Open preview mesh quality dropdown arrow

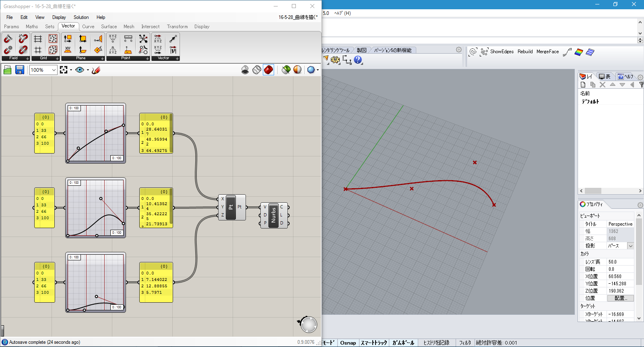tap(318, 70)
